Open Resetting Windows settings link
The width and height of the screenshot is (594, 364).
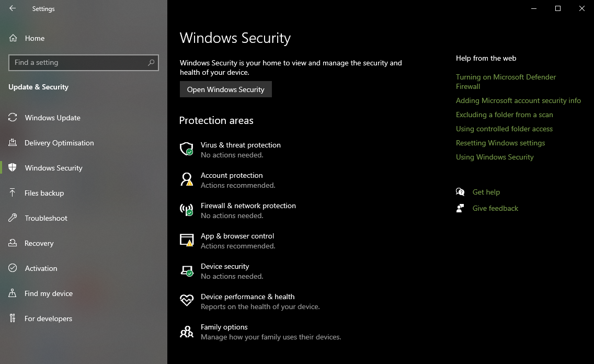point(500,143)
